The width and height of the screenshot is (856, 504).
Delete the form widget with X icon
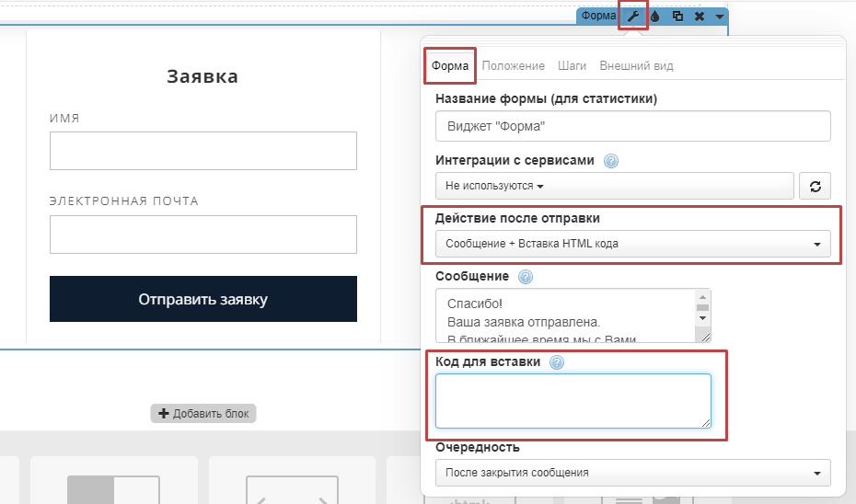[700, 16]
